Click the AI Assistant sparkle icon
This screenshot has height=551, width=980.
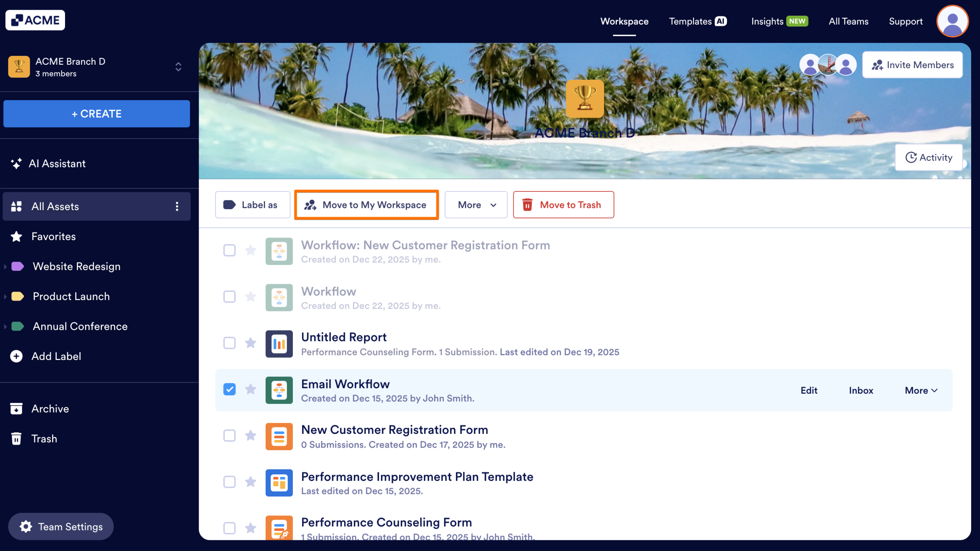click(x=16, y=164)
